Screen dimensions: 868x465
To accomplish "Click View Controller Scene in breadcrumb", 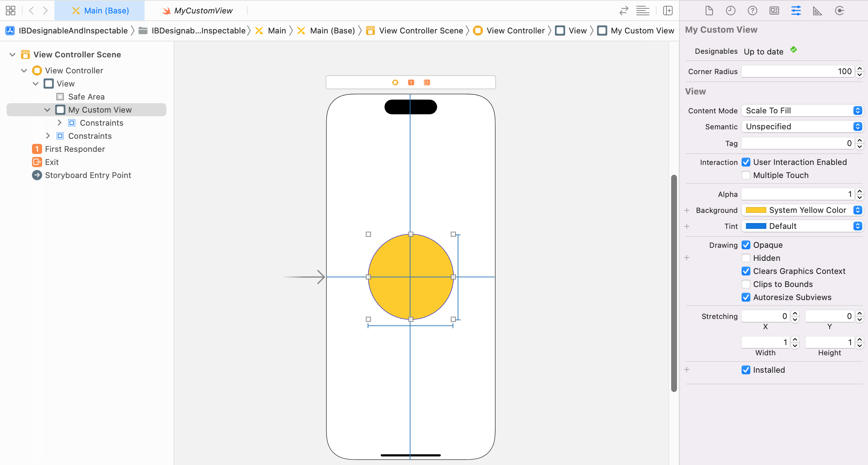I will tap(421, 31).
